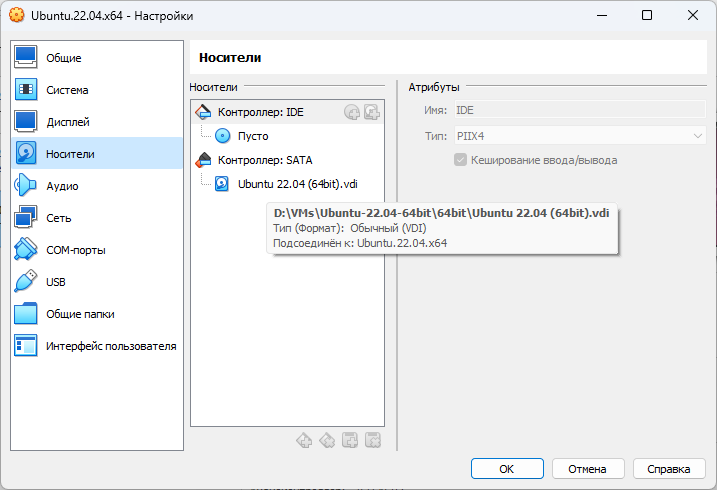Open the Тип controller type dropdown
Viewport: 717px width, 490px height.
tap(579, 136)
